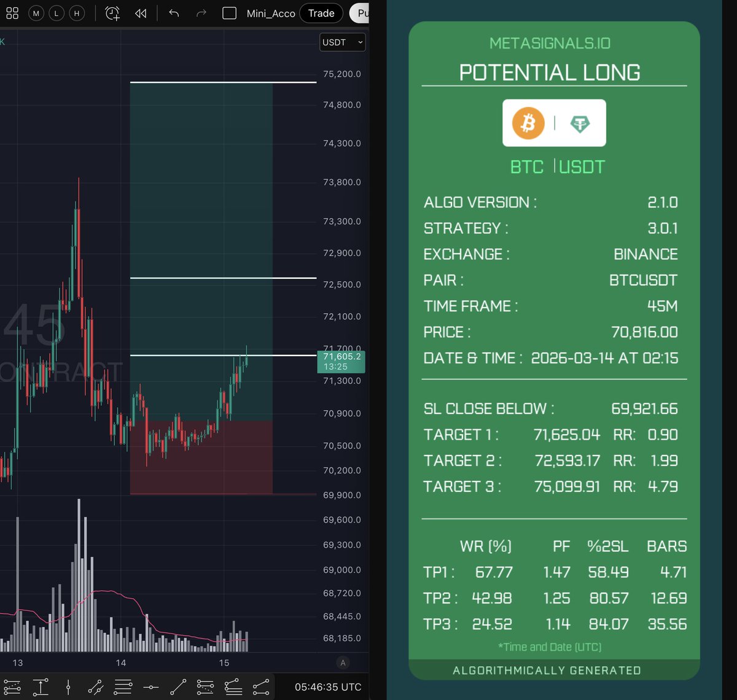This screenshot has height=700, width=737.
Task: Select ALGORITHMICALLY GENERATED footer text
Action: click(x=547, y=671)
